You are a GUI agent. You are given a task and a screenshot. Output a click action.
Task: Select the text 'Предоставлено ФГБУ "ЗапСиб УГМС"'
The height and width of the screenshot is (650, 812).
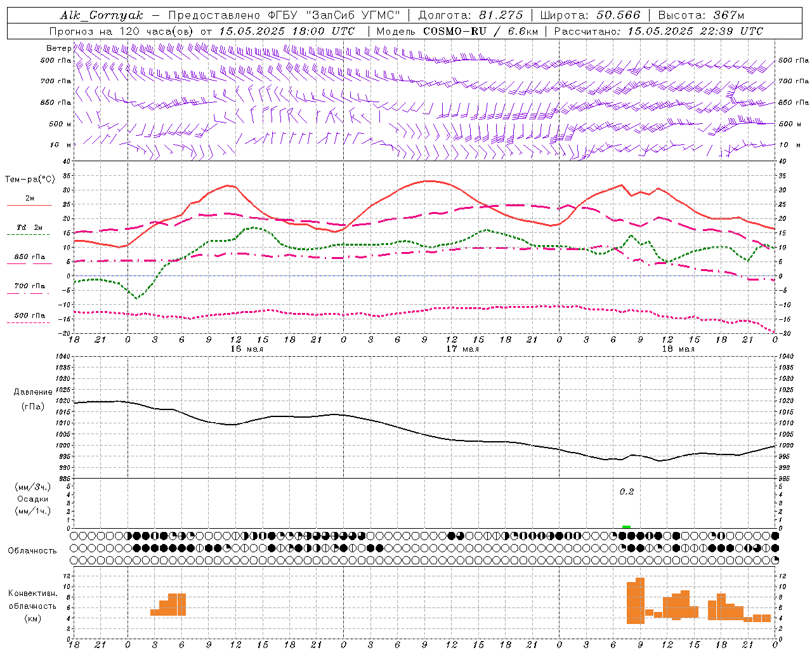[x=284, y=15]
